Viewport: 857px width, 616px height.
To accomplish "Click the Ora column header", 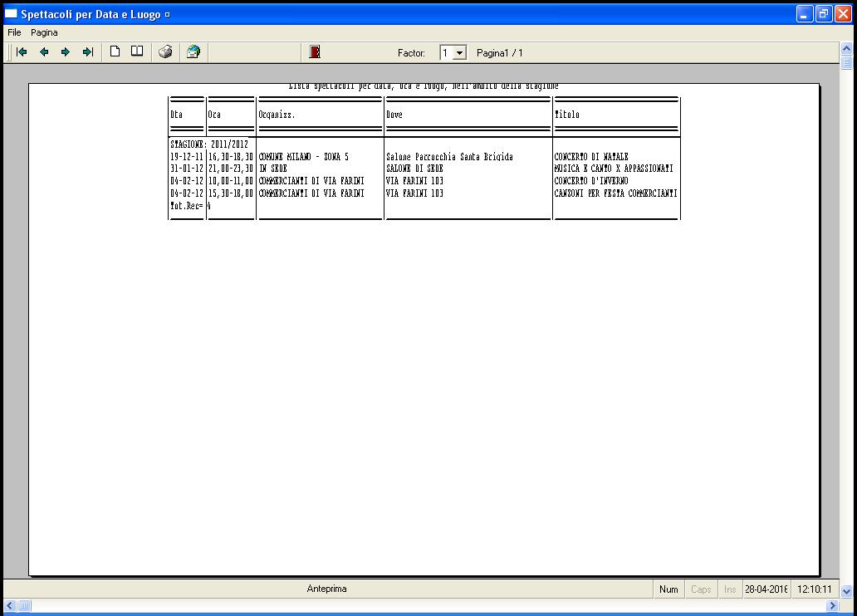I will [214, 115].
